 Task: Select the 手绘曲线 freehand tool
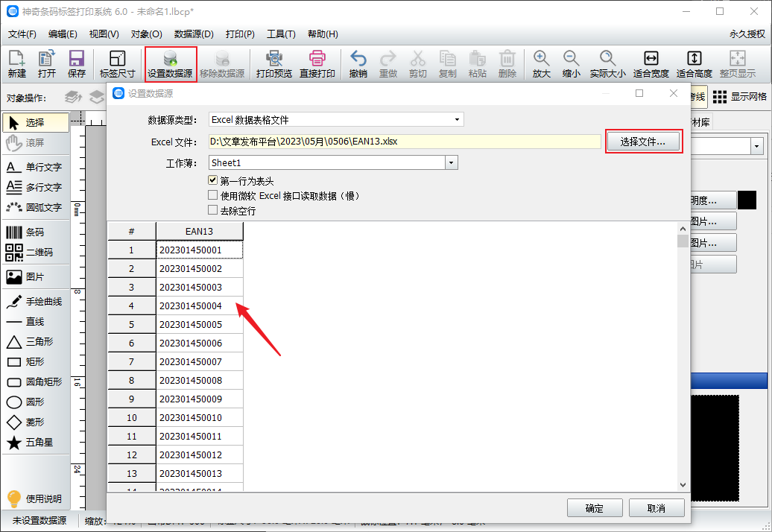tap(34, 302)
